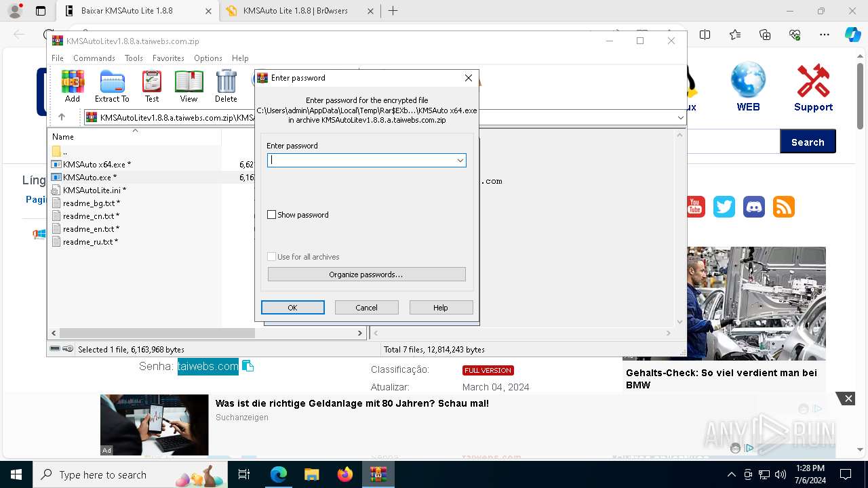This screenshot has height=488, width=868.
Task: Open the Tools menu
Action: tap(134, 58)
